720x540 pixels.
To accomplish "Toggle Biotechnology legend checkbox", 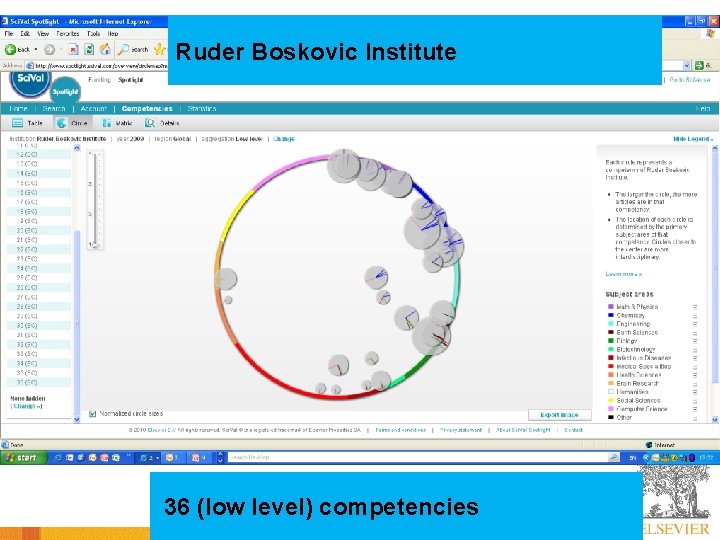I will pyautogui.click(x=695, y=349).
